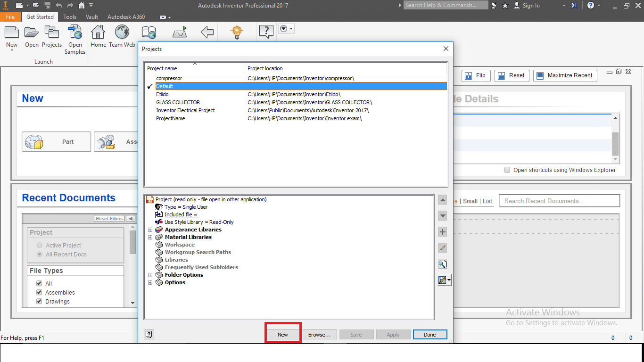The height and width of the screenshot is (362, 644).
Task: Uncheck the Assemblies file type filter
Action: click(39, 292)
